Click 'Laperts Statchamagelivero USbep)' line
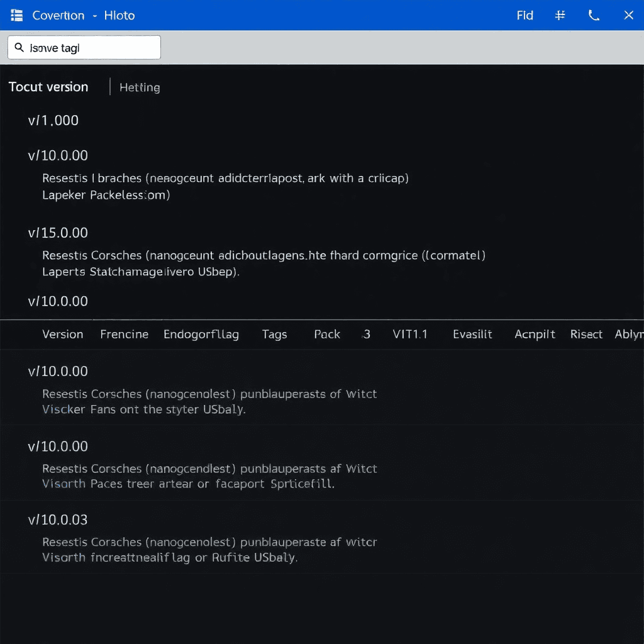 [140, 272]
